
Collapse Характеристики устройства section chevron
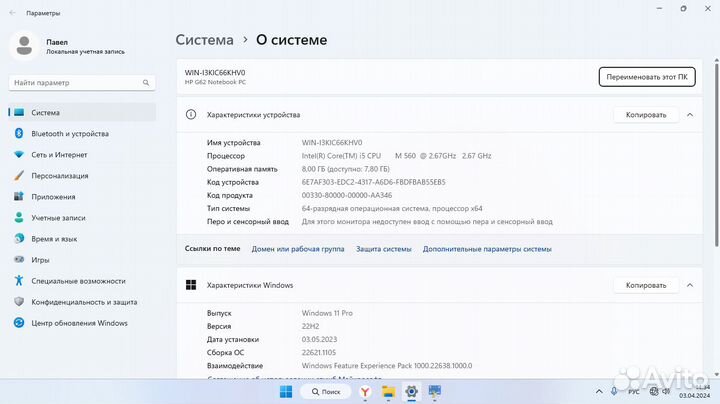(x=690, y=115)
